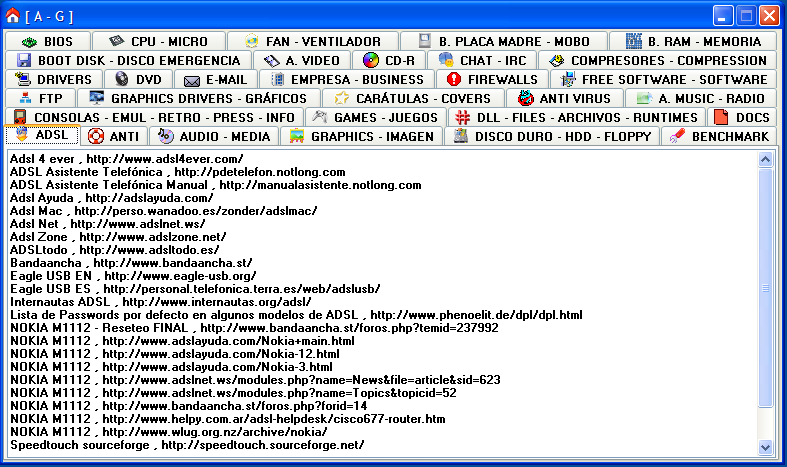Viewport: 787px width, 467px height.
Task: Select the E-MAIL tab
Action: [x=216, y=79]
